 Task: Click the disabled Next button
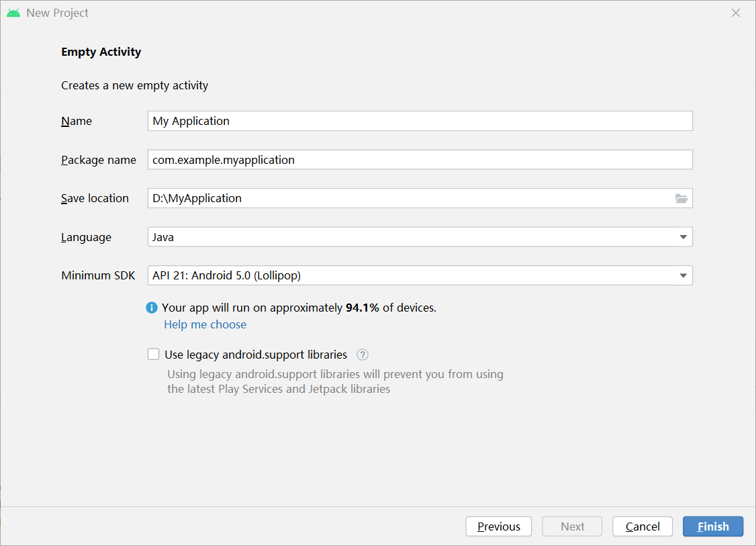(572, 527)
